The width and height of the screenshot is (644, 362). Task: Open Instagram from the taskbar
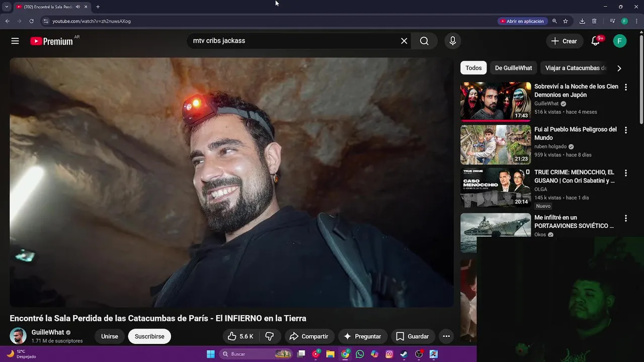coord(389,354)
